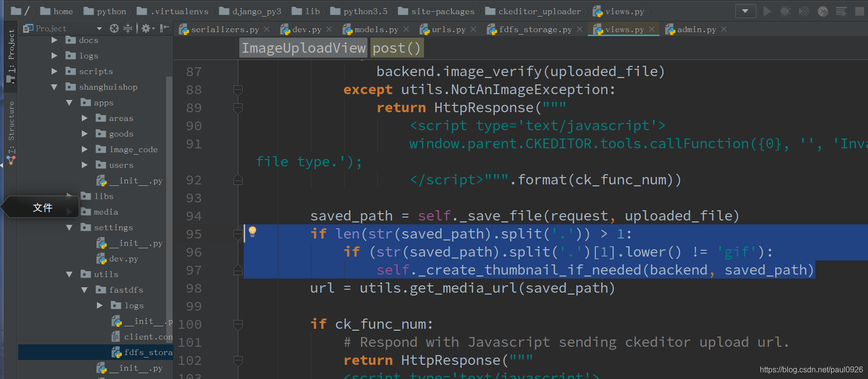Expand the areas folder

tap(85, 118)
